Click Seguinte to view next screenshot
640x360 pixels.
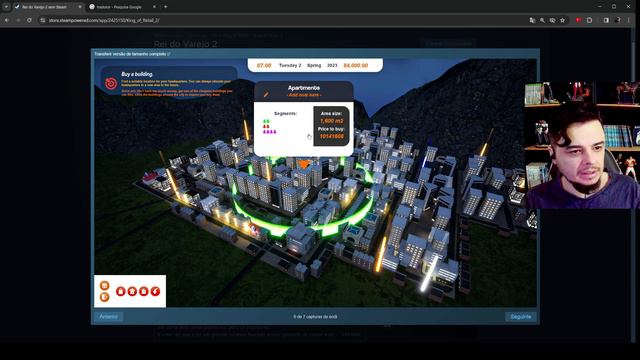click(521, 316)
